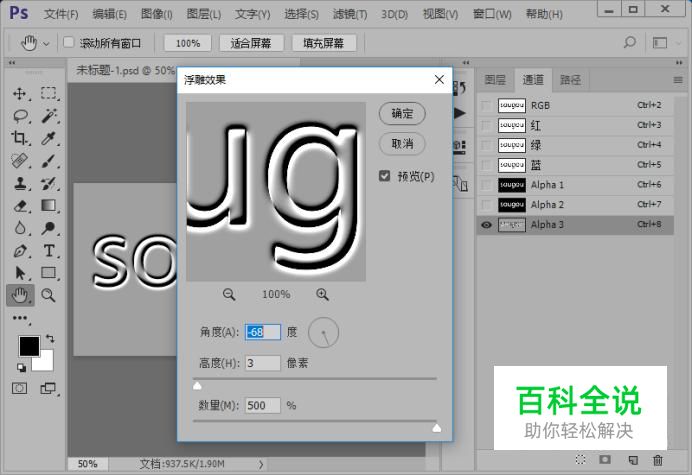Open the Image menu
Image resolution: width=692 pixels, height=475 pixels.
point(157,14)
